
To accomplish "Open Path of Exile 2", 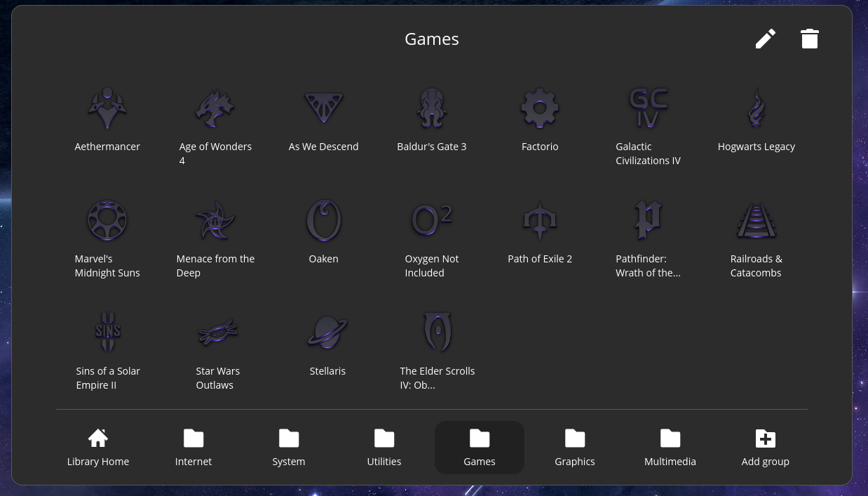I will [539, 221].
